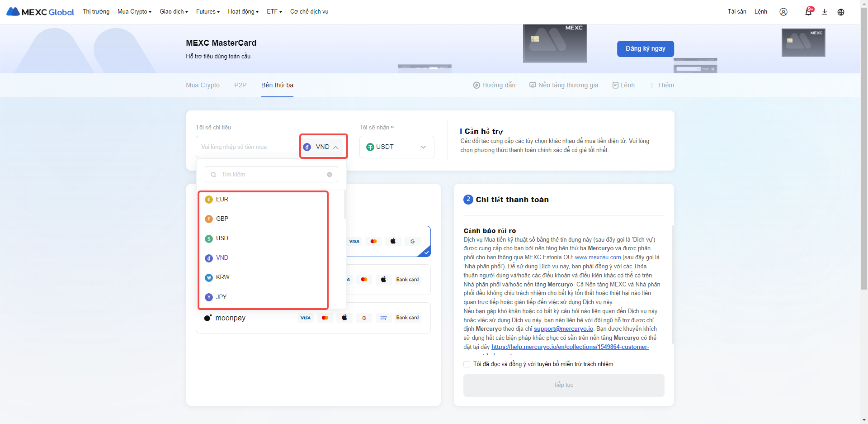Switch to the P2P tab
This screenshot has width=868, height=424.
(x=240, y=85)
